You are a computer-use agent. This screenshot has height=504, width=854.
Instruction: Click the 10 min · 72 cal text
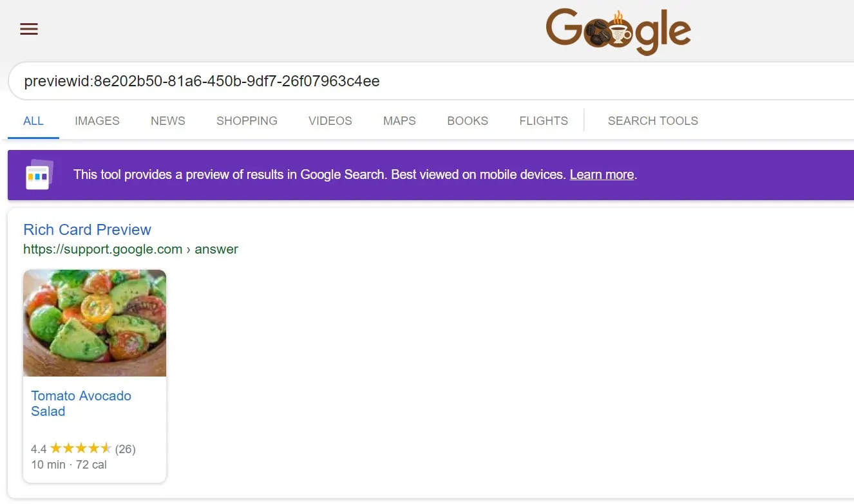pyautogui.click(x=69, y=465)
